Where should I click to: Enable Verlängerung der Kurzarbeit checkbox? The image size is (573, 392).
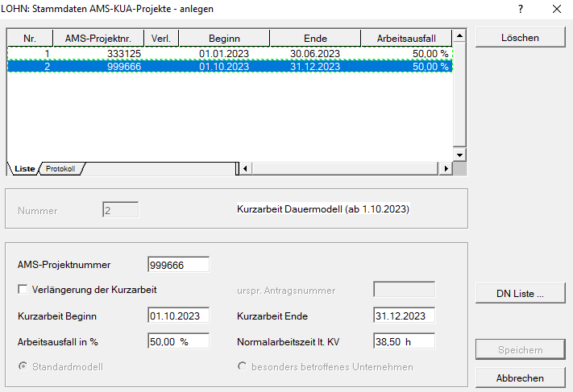(x=23, y=289)
